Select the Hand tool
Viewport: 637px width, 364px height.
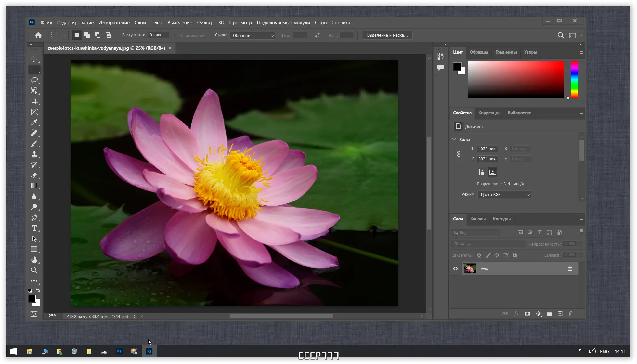34,260
